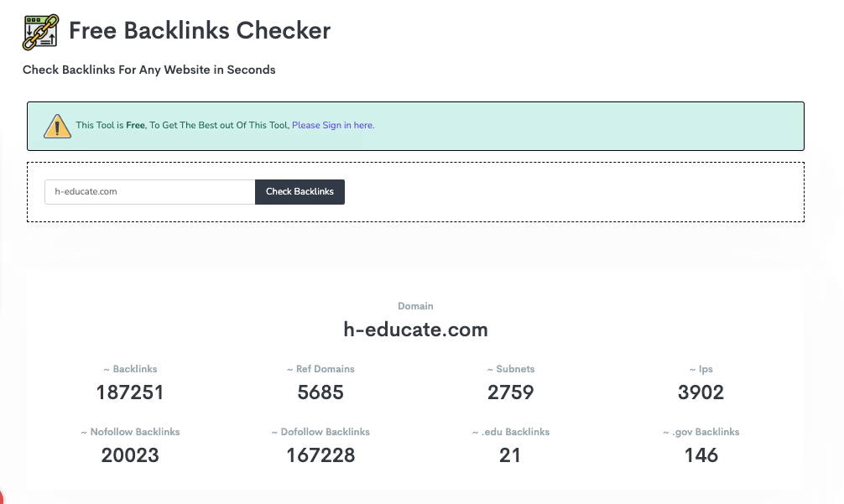Viewport: 844px width, 504px height.
Task: Click the "~ Ref Domains" label
Action: [320, 369]
